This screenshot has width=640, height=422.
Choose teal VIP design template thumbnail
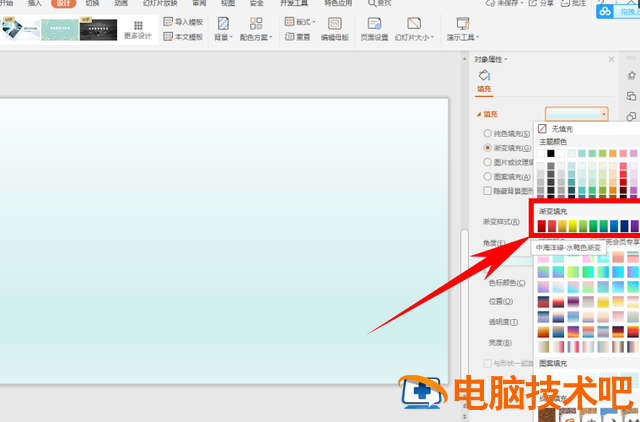(60, 29)
